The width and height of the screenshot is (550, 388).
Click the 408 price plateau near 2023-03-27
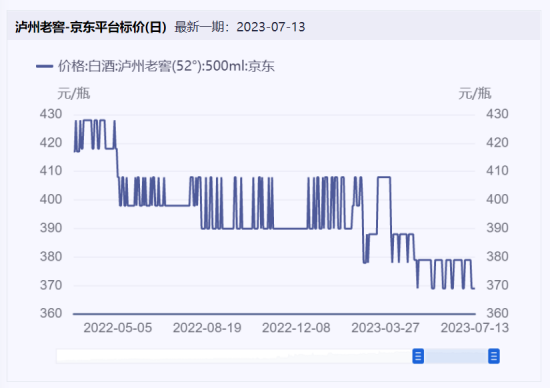[384, 177]
